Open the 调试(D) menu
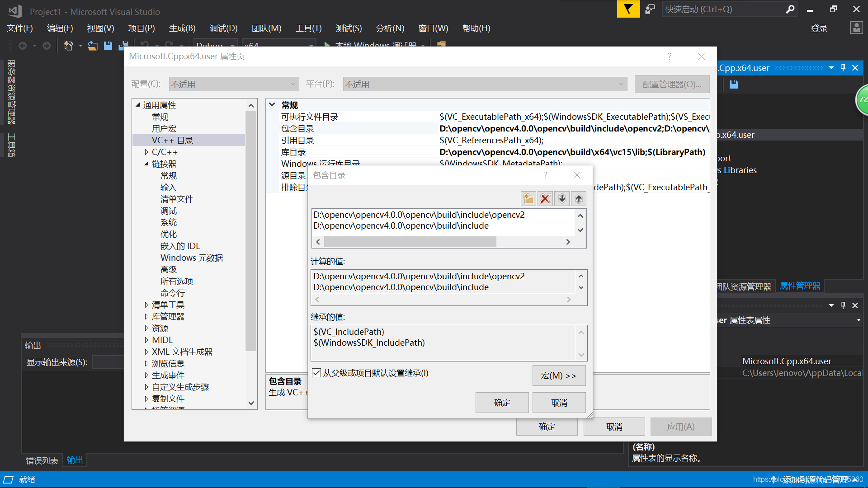 point(224,28)
